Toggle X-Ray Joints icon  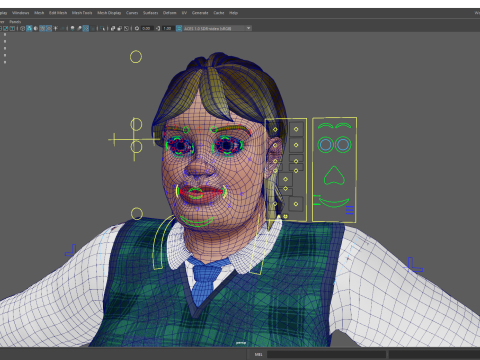[126, 29]
